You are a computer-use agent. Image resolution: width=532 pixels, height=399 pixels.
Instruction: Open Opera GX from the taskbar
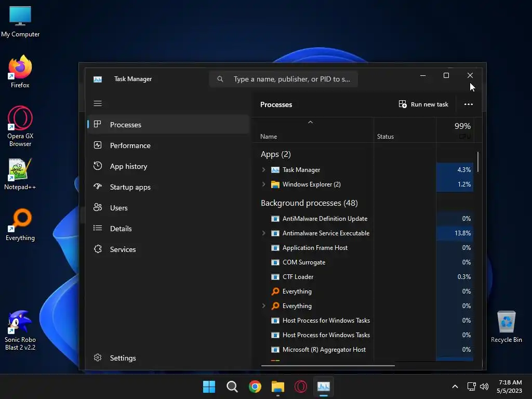pyautogui.click(x=301, y=387)
